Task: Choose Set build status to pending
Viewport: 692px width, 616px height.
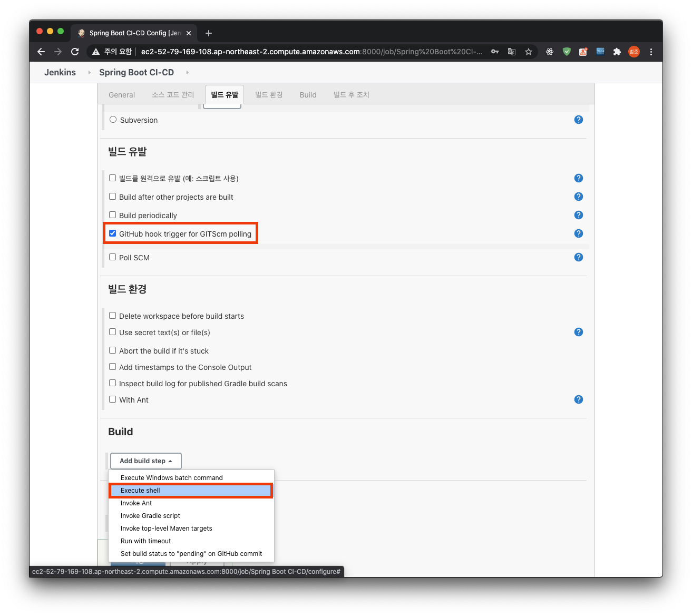Action: click(x=191, y=554)
